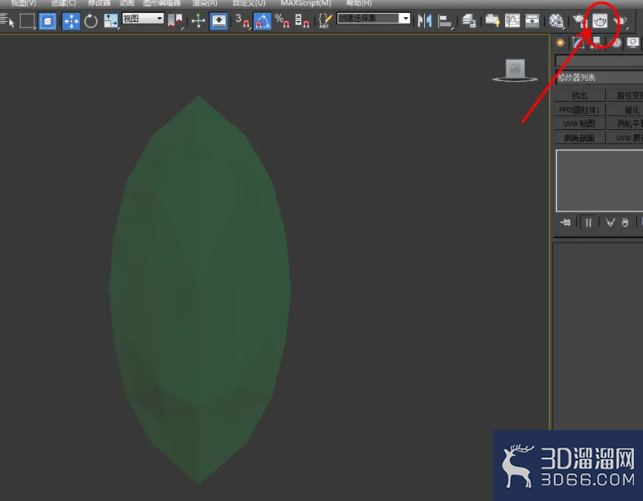Open Select by Name tool
Viewport: 643px width, 501px height.
7,20
